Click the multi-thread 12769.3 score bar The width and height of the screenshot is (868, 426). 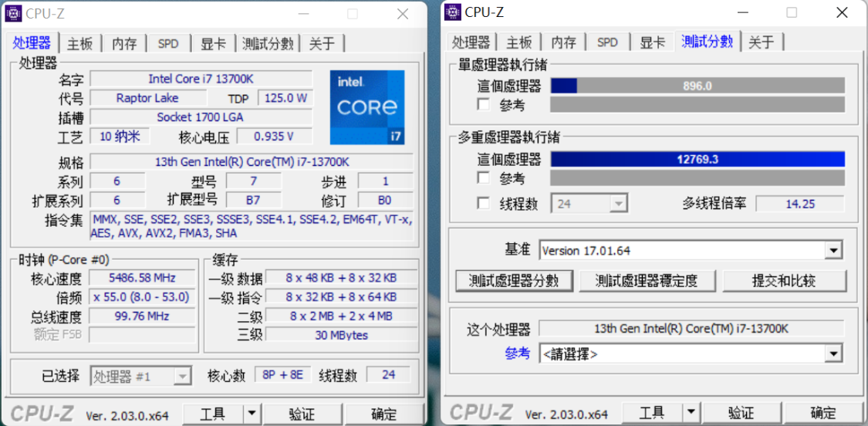(697, 159)
